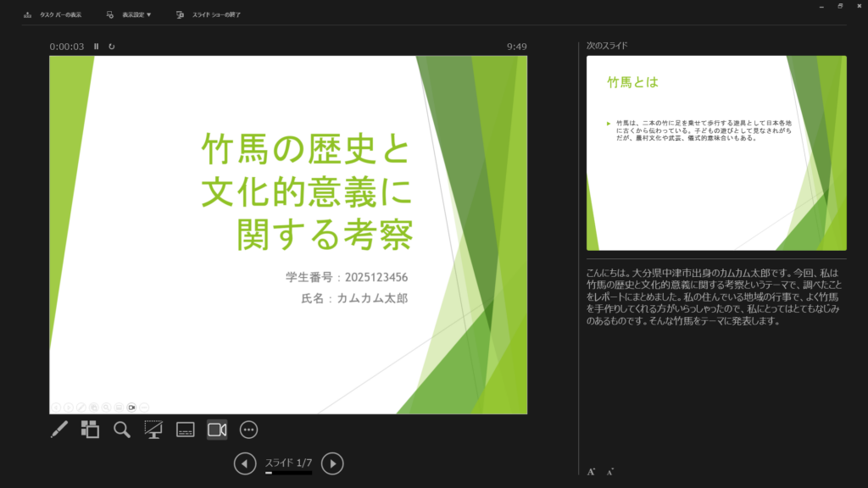Click the elapsed timer 0:00:03
Viewport: 868px width, 488px height.
(x=66, y=47)
